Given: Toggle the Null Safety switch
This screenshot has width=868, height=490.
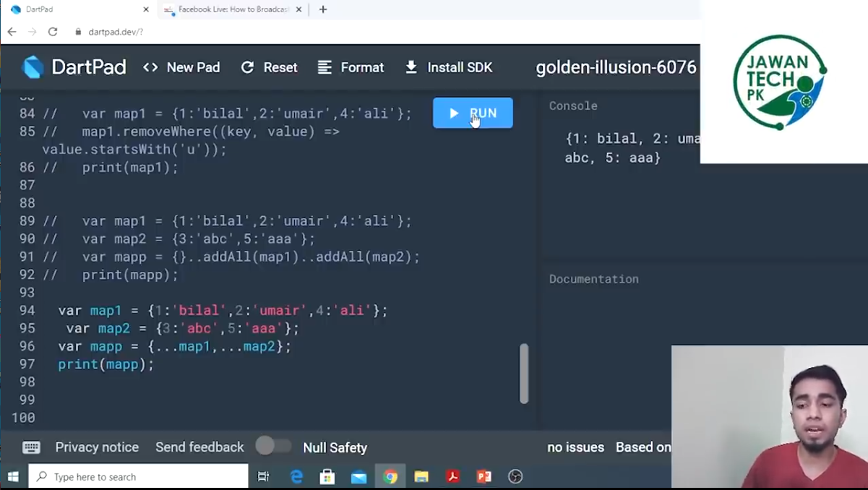Looking at the screenshot, I should (x=273, y=447).
